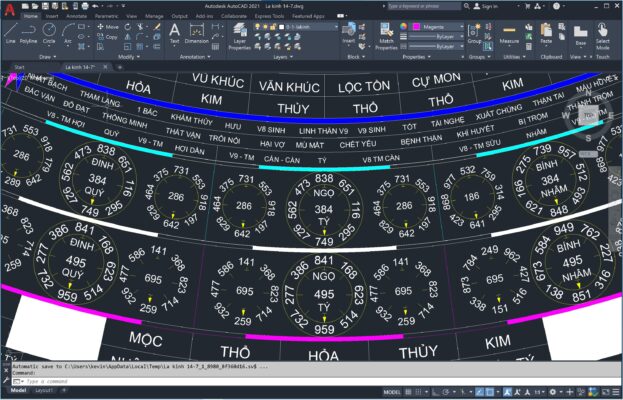This screenshot has height=400, width=623.
Task: Click the Magenta color swatch
Action: 419,27
